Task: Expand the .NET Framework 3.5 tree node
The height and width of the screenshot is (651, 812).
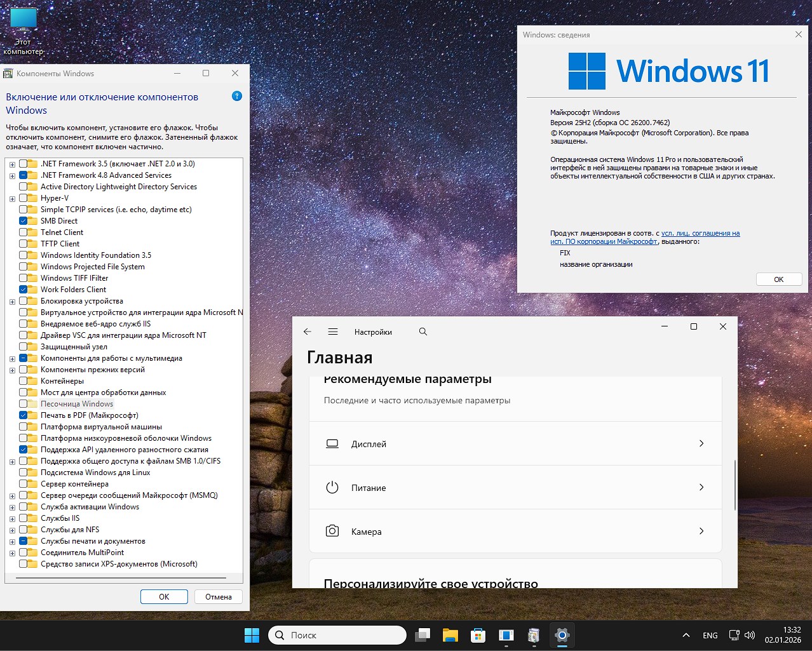Action: pyautogui.click(x=12, y=164)
